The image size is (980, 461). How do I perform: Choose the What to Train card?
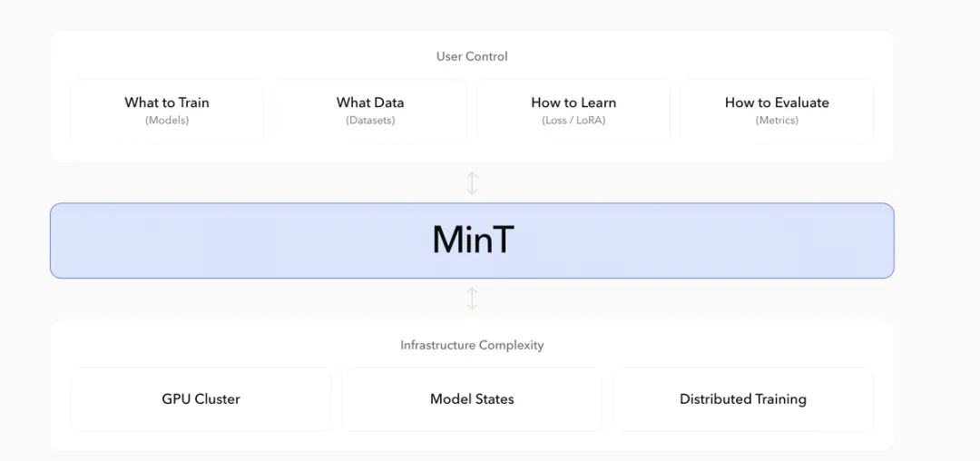pyautogui.click(x=167, y=111)
